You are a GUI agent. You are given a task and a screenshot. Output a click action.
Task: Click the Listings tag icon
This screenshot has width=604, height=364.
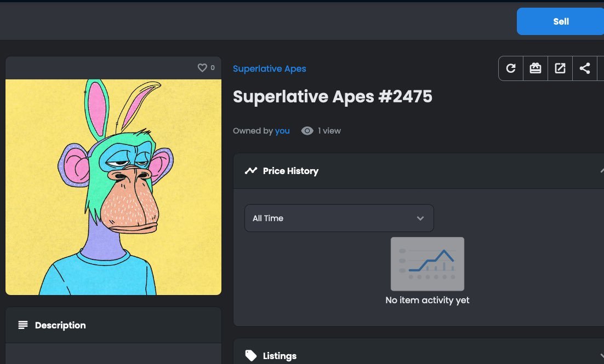click(251, 356)
